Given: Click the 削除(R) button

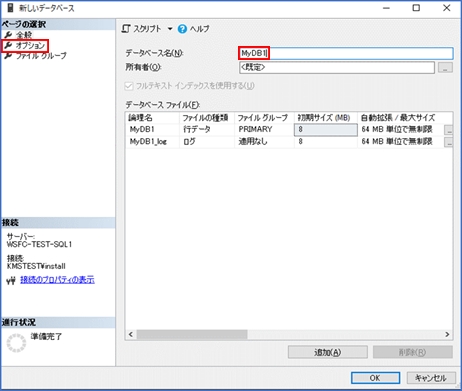Looking at the screenshot, I should point(413,352).
